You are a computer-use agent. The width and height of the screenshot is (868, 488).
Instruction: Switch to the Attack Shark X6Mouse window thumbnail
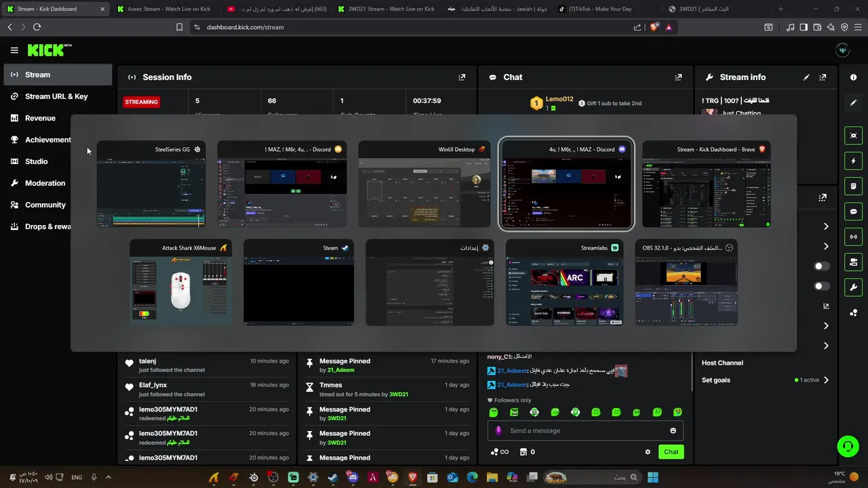180,283
